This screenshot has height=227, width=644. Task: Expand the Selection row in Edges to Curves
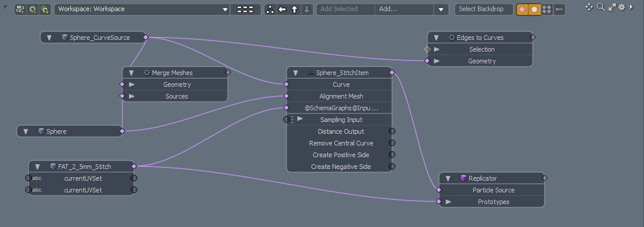coord(436,49)
